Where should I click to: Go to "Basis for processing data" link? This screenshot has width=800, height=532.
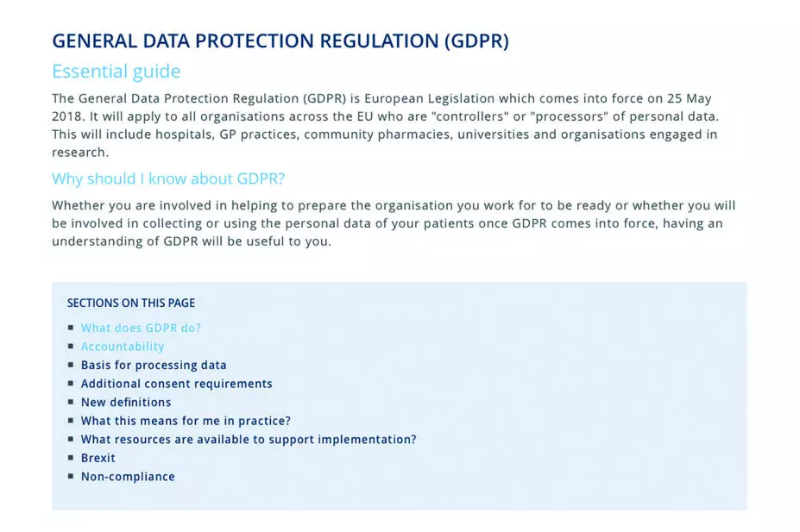tap(154, 365)
